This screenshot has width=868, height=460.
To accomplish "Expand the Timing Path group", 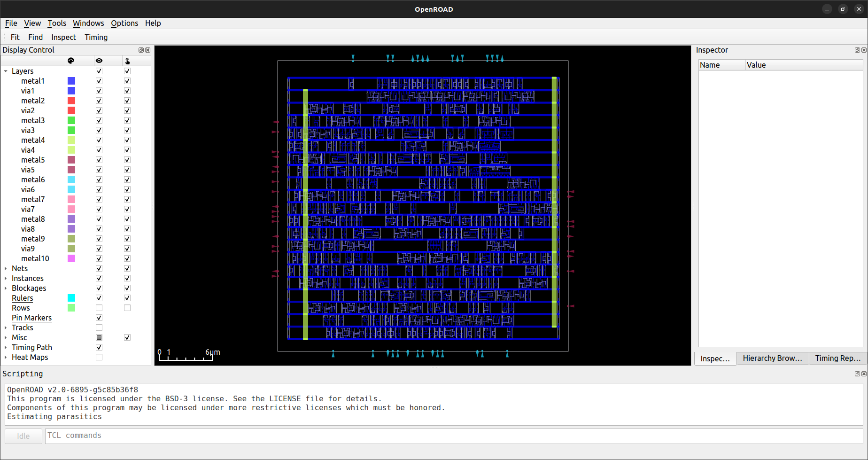I will [6, 347].
